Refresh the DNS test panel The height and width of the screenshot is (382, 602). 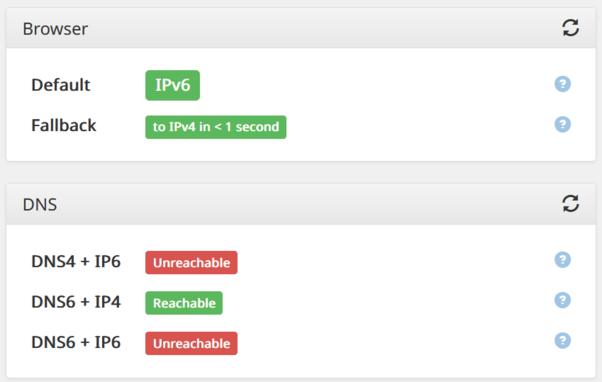[x=571, y=203]
